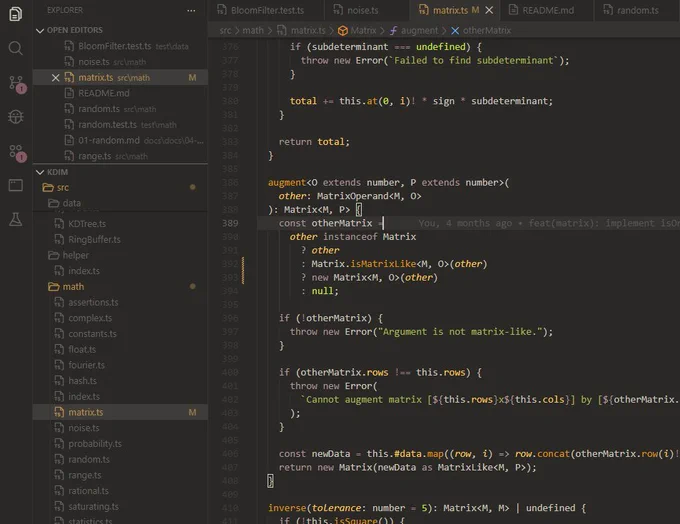Image resolution: width=680 pixels, height=524 pixels.
Task: Open constants.ts in math folder
Action: pos(120,334)
